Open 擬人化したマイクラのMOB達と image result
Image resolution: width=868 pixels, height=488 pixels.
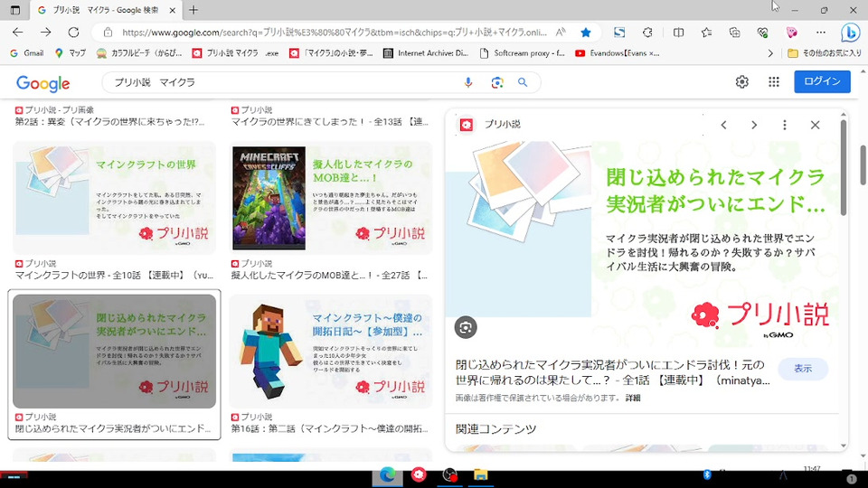tap(331, 198)
